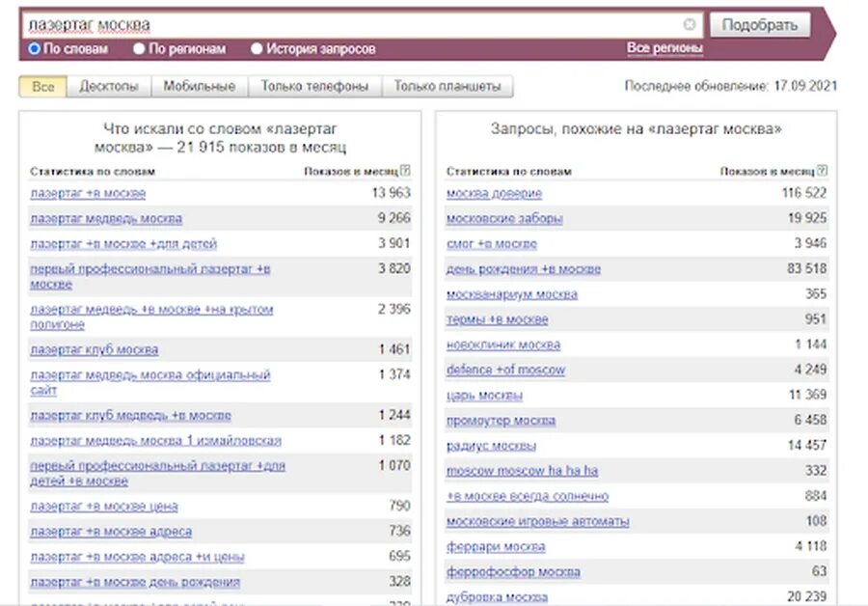The image size is (868, 606).
Task: Open the московские игровые автоматы link
Action: click(x=537, y=522)
